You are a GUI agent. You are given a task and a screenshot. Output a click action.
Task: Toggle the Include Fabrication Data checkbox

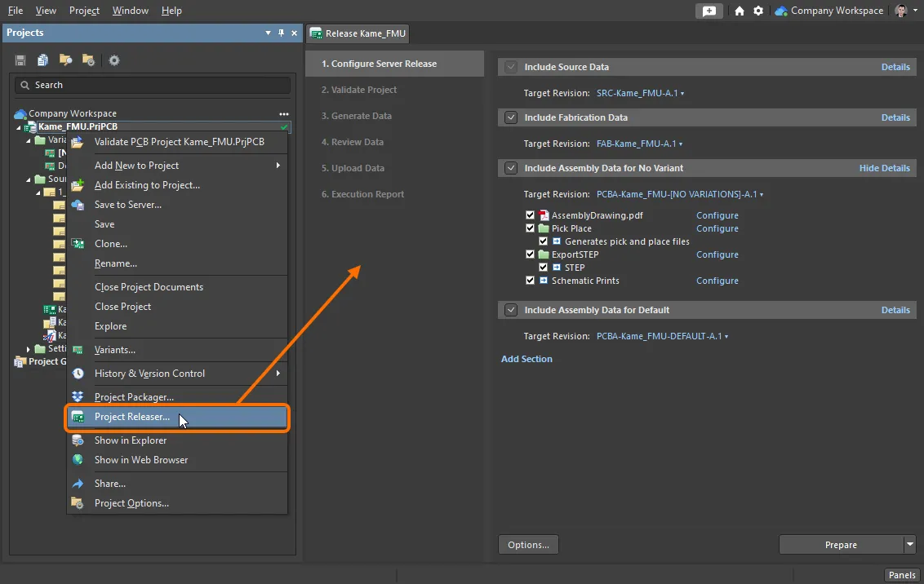tap(511, 117)
